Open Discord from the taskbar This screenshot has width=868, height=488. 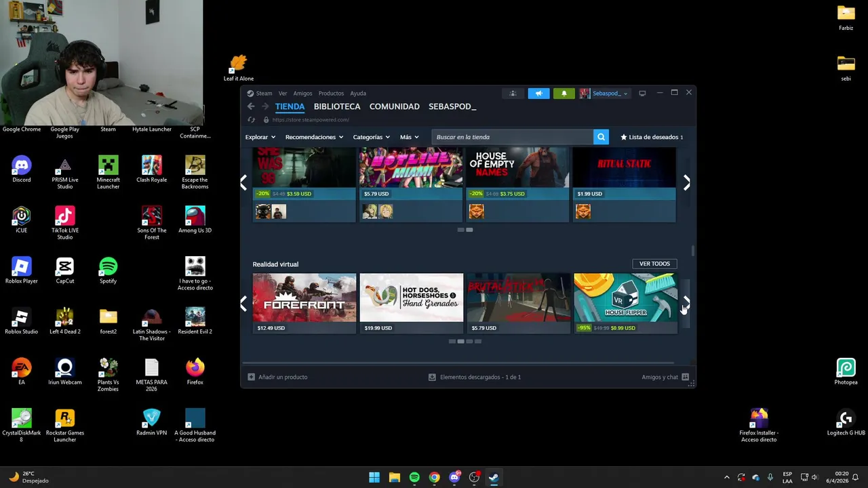coord(454,477)
